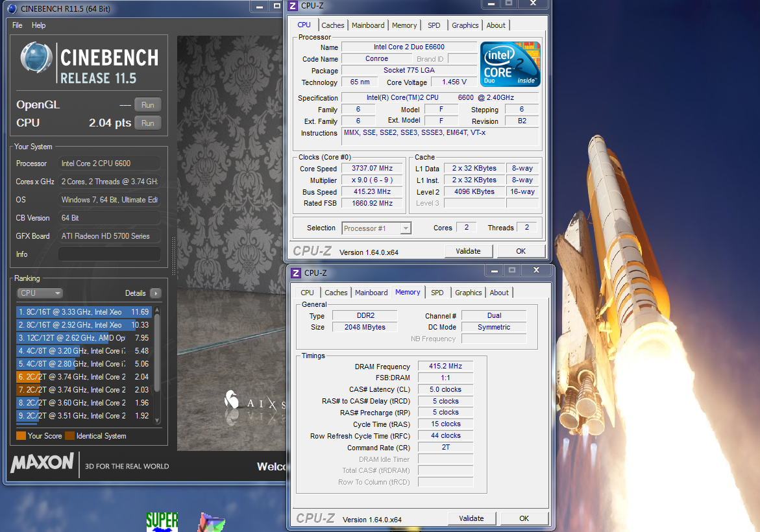This screenshot has height=532, width=760.
Task: Click the MAXON logo
Action: pos(43,463)
